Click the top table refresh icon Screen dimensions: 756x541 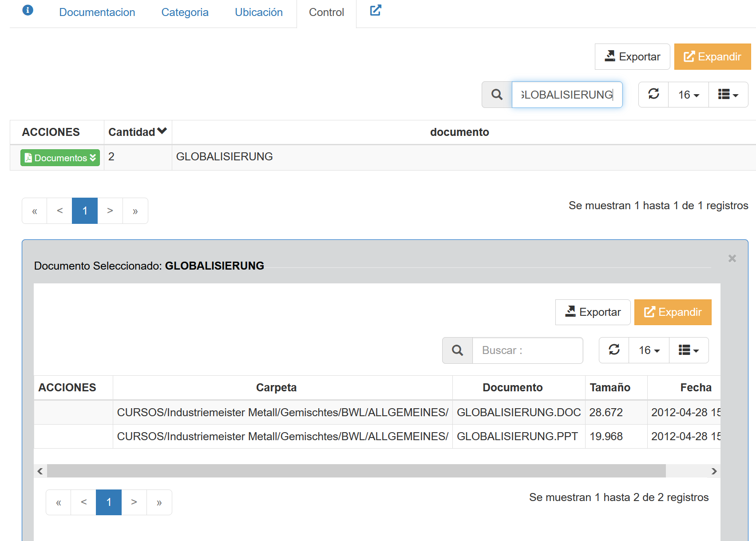click(653, 94)
